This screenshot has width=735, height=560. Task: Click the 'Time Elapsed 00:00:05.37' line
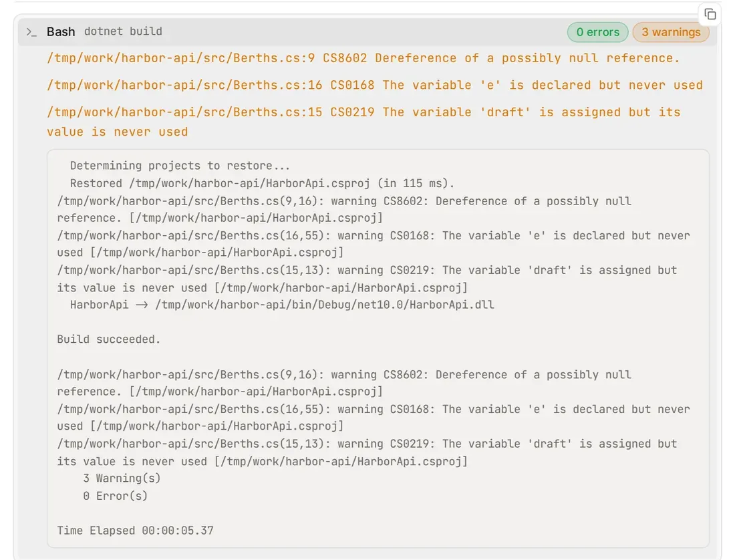coord(135,531)
